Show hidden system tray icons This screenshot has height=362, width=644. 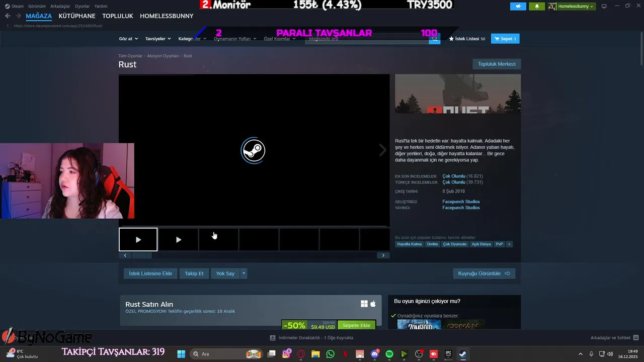[x=580, y=354]
